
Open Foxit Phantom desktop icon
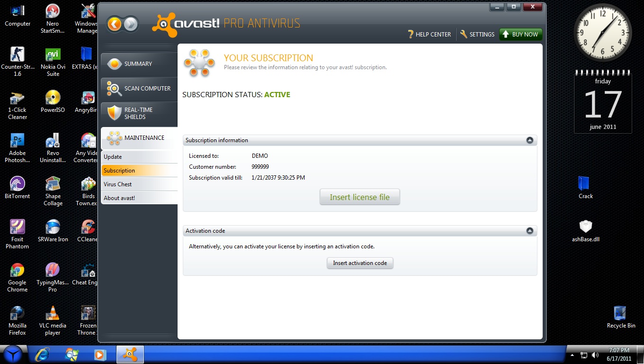click(18, 234)
